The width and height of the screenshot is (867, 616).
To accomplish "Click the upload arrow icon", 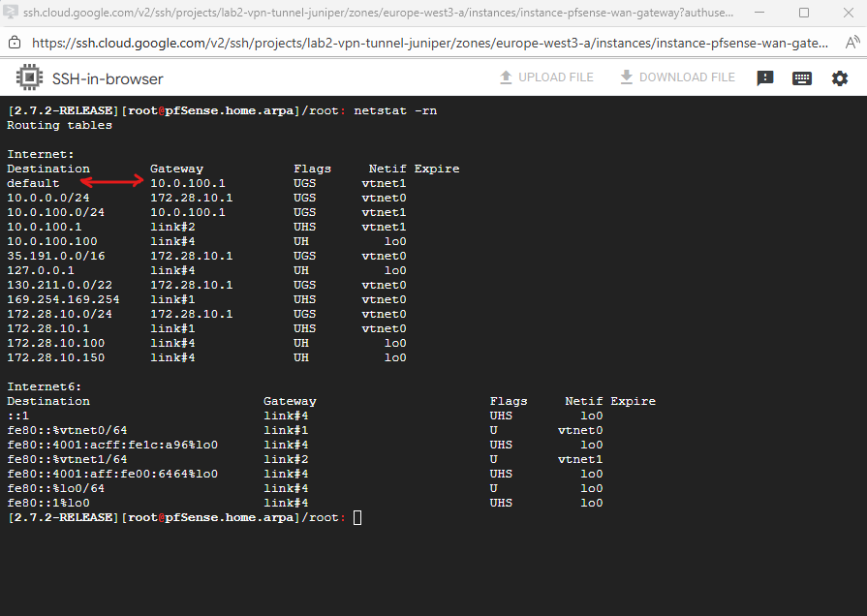I will [x=505, y=77].
